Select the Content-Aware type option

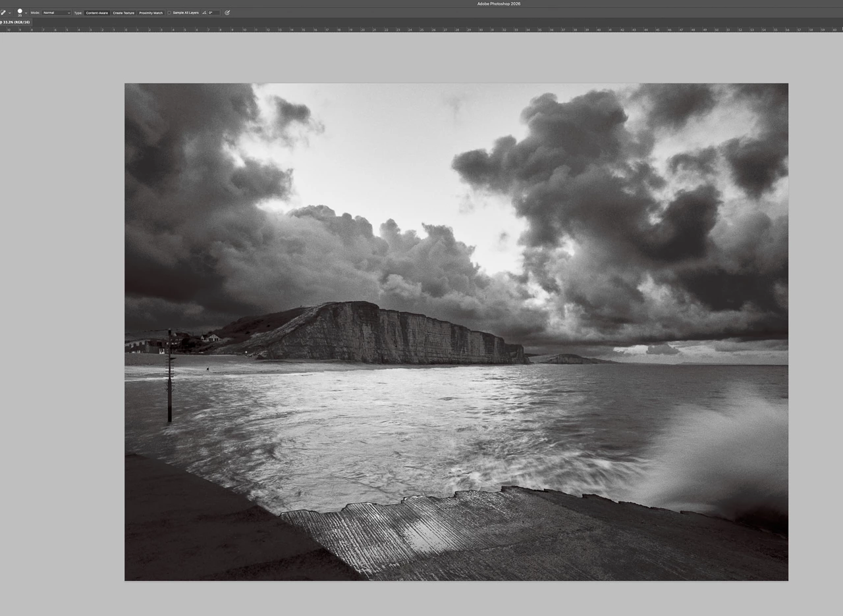point(97,13)
